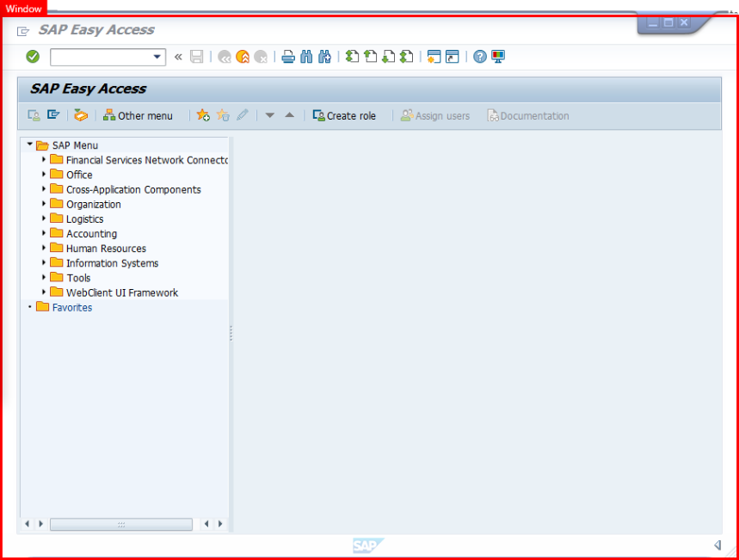Image resolution: width=739 pixels, height=560 pixels.
Task: Click the Print icon
Action: pos(288,57)
